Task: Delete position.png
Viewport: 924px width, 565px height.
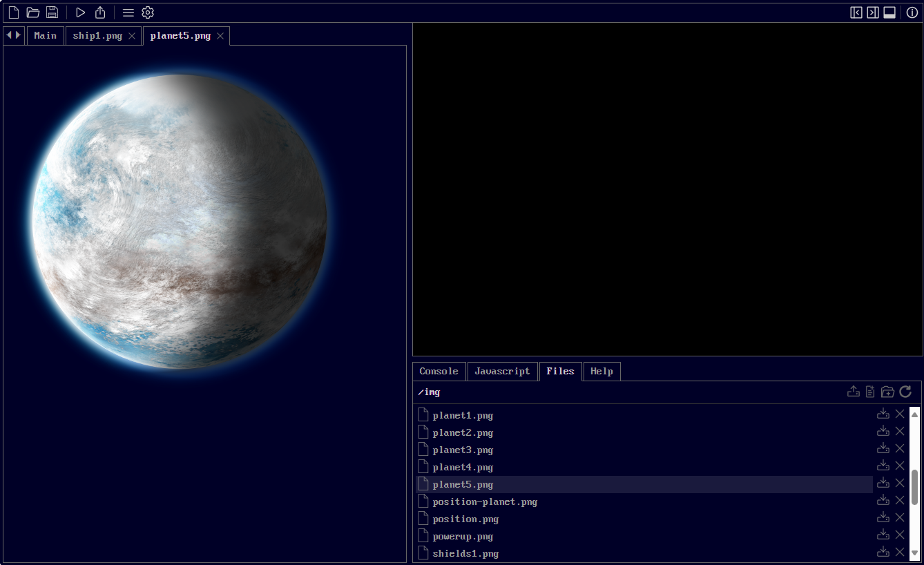Action: click(x=900, y=517)
